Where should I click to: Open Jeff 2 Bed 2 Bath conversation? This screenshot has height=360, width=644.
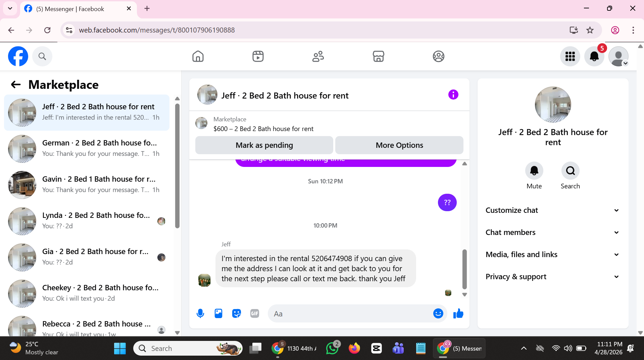[87, 112]
